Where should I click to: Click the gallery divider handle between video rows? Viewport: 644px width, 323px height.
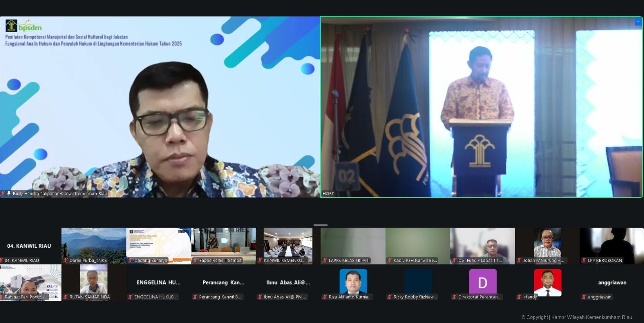click(320, 225)
